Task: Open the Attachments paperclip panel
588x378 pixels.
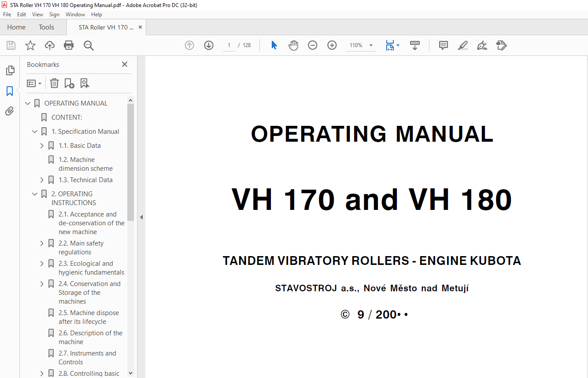Action: 10,111
